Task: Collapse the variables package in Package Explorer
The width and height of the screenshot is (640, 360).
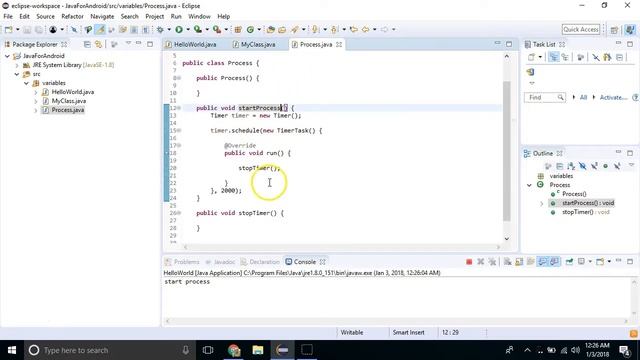Action: pyautogui.click(x=26, y=83)
